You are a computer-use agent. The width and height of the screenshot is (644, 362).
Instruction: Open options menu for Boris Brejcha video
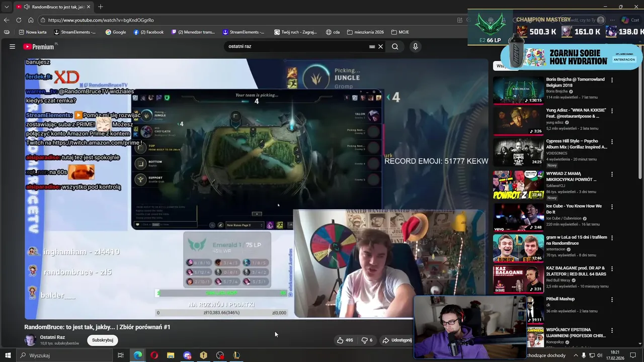click(x=612, y=80)
